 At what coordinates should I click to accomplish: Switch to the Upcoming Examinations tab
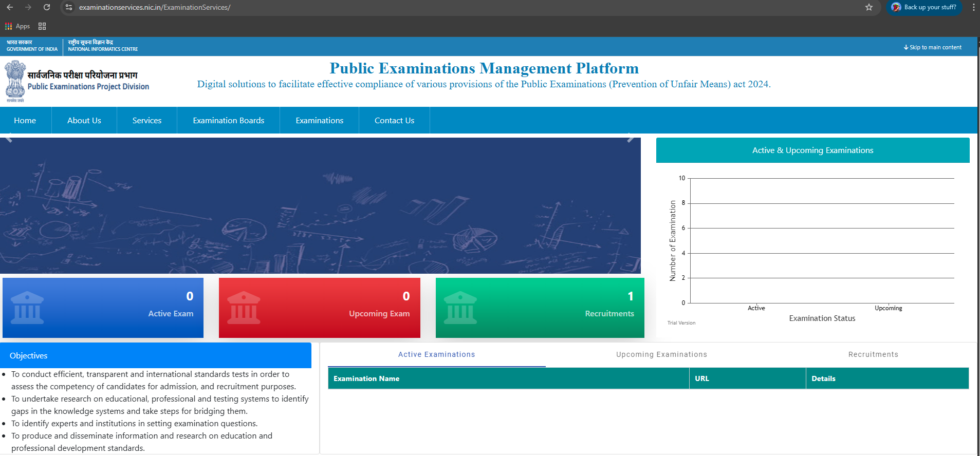[x=661, y=354]
